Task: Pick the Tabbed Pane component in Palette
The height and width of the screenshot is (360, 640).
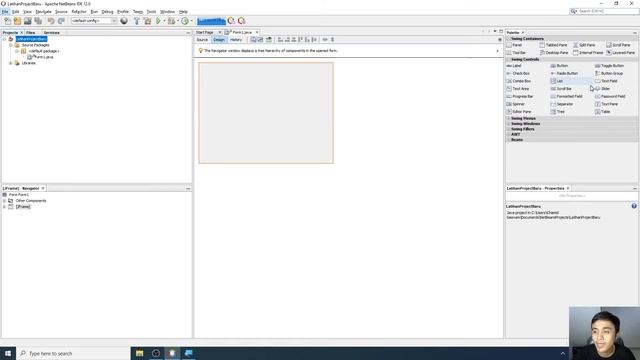Action: [553, 45]
